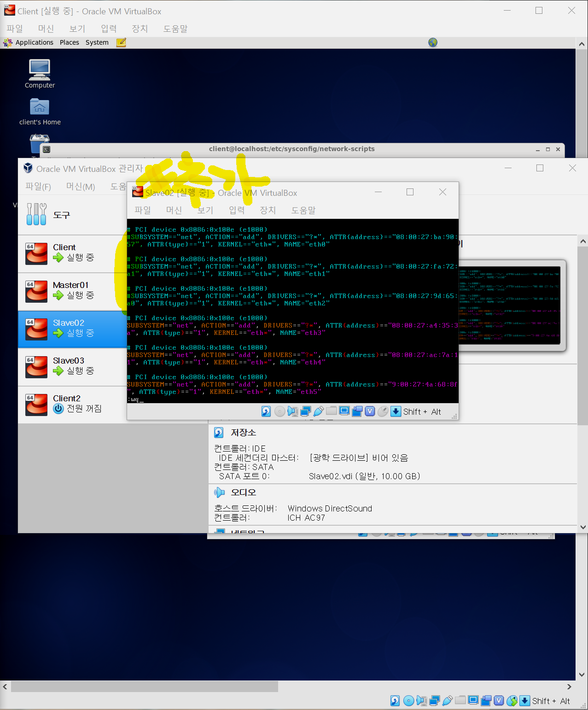Open the 도구 tools icon in VirtualBox Manager
Screen dimensions: 588x710
coord(36,214)
